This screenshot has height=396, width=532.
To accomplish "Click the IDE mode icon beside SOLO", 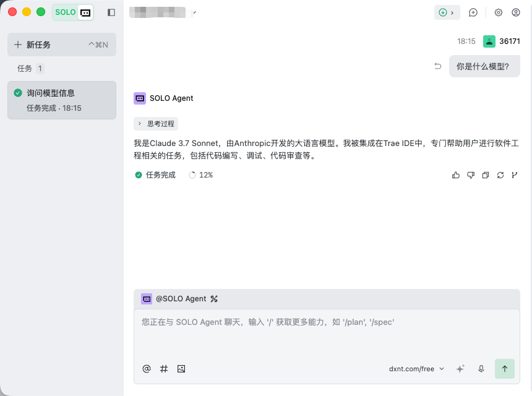I will tap(85, 13).
